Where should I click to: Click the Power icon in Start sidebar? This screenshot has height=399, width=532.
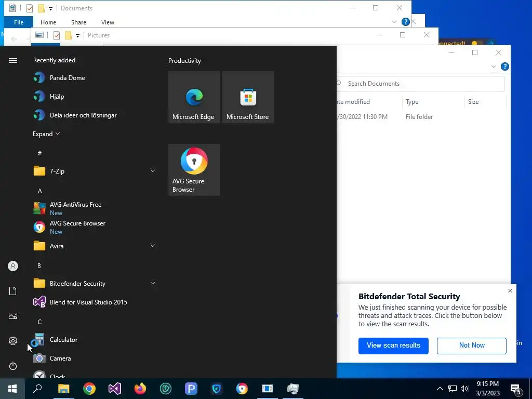click(13, 366)
